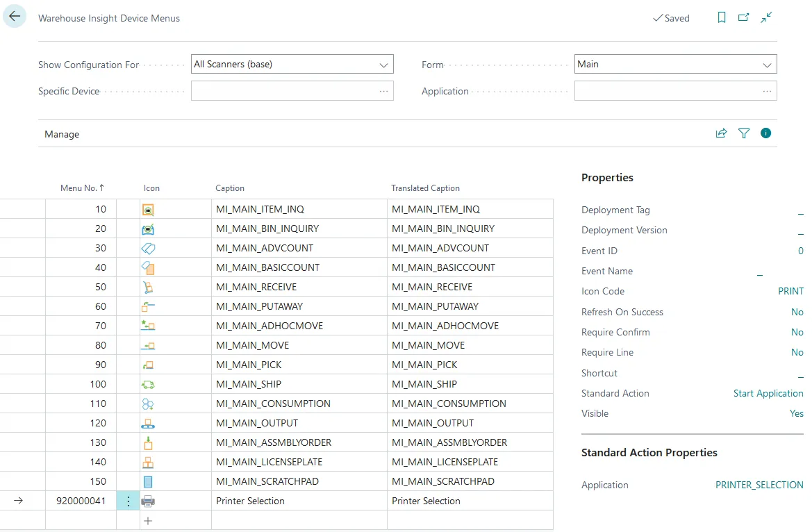Toggle the Visible property value Yes
Viewport: 812px width, 532px height.
[x=796, y=413]
